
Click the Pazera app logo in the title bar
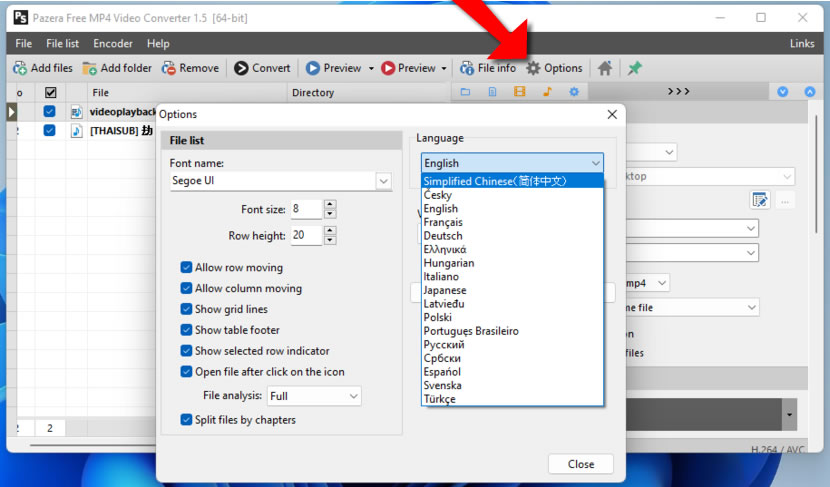pyautogui.click(x=20, y=18)
